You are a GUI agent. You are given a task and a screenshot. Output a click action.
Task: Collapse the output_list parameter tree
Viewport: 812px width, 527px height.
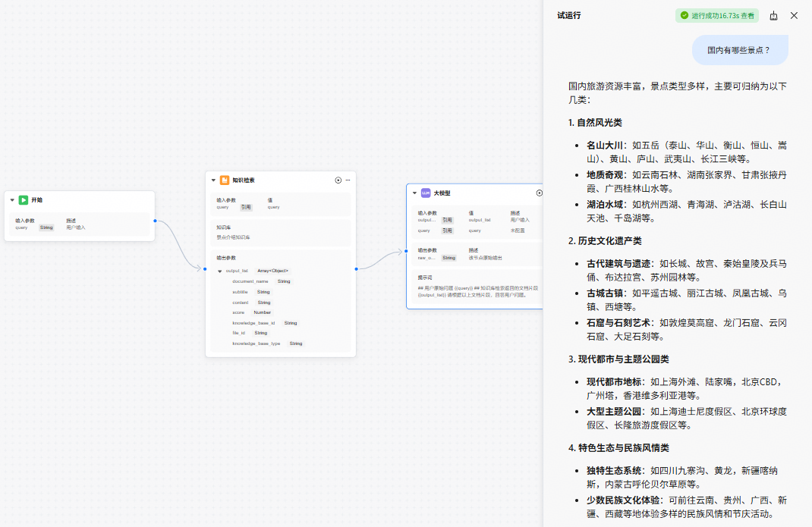219,271
